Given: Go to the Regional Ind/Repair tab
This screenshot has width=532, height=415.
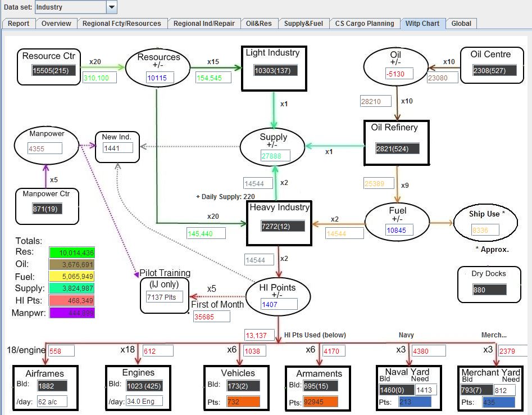Looking at the screenshot, I should [204, 24].
